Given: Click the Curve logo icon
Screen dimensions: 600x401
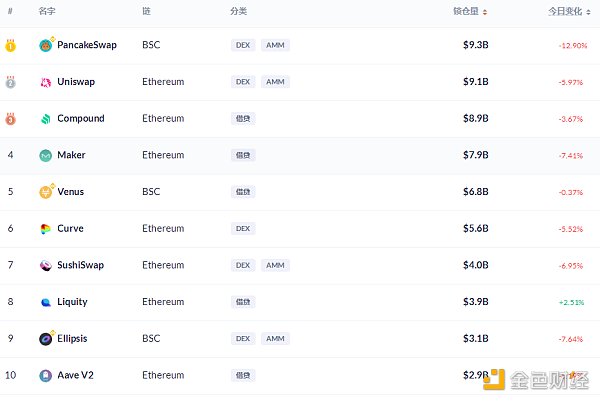Looking at the screenshot, I should point(46,229).
